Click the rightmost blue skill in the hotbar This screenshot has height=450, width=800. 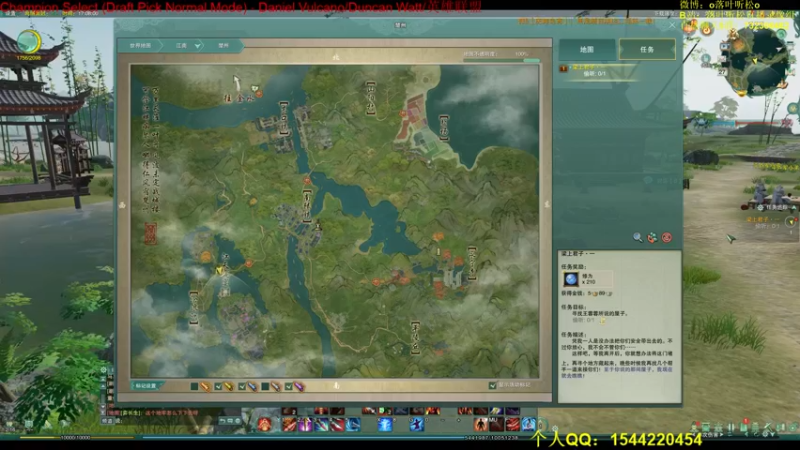pos(529,424)
